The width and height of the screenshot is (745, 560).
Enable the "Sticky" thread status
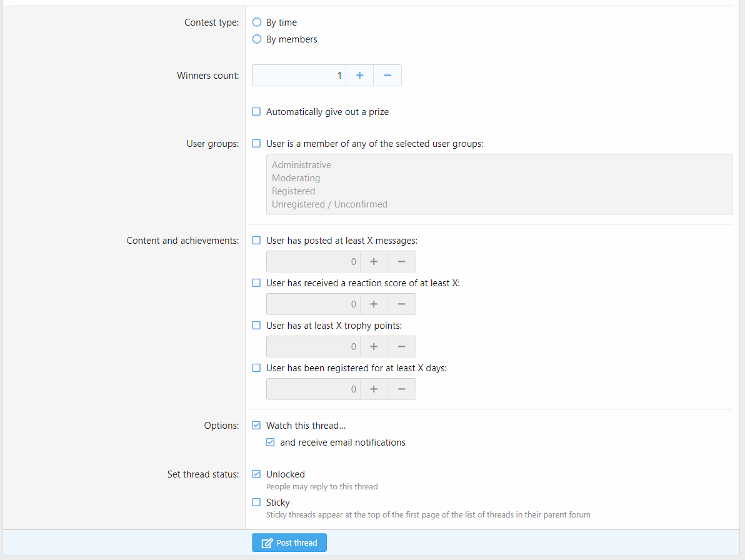pyautogui.click(x=256, y=502)
